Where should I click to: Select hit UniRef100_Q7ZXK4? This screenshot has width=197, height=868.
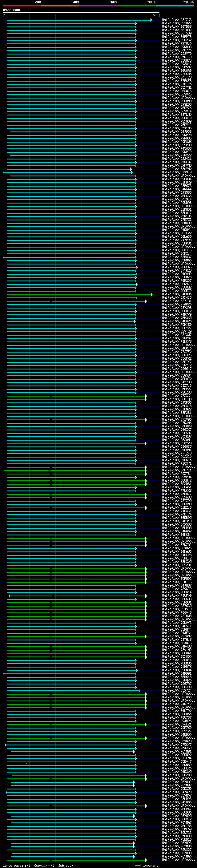pos(177,396)
